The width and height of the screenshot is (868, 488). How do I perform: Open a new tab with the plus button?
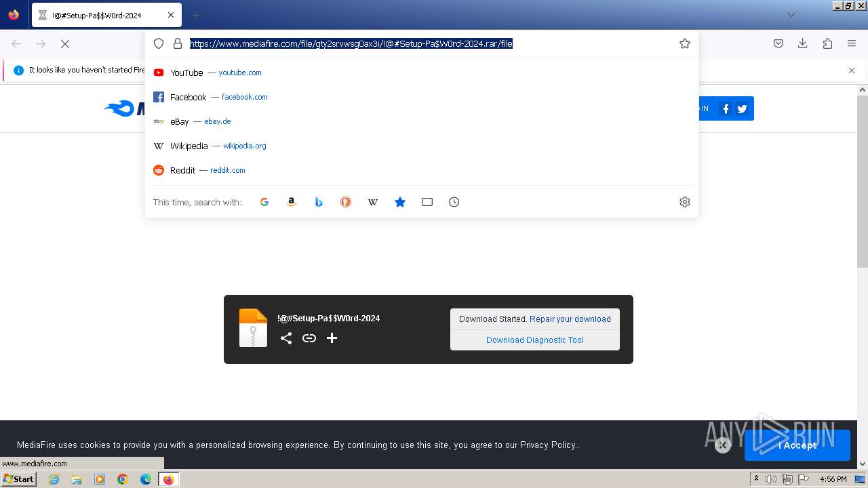[196, 15]
